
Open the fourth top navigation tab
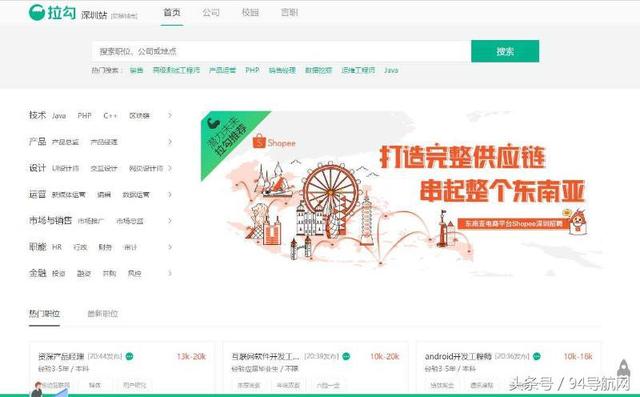point(289,13)
